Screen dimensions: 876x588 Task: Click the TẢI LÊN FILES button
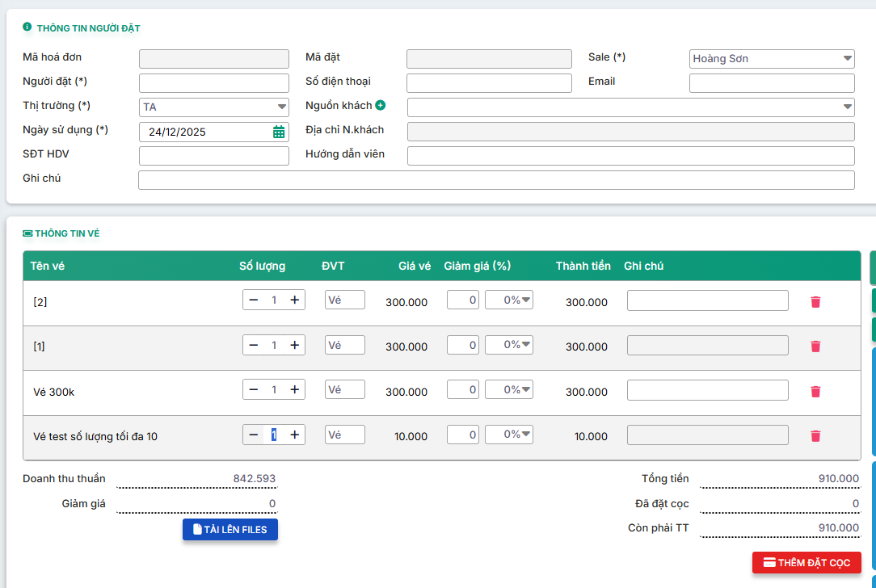(230, 530)
